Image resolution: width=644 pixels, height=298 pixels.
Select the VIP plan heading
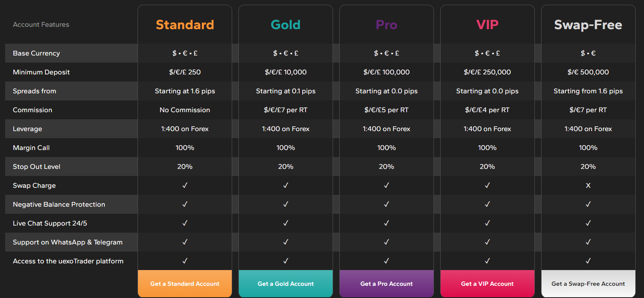click(487, 25)
